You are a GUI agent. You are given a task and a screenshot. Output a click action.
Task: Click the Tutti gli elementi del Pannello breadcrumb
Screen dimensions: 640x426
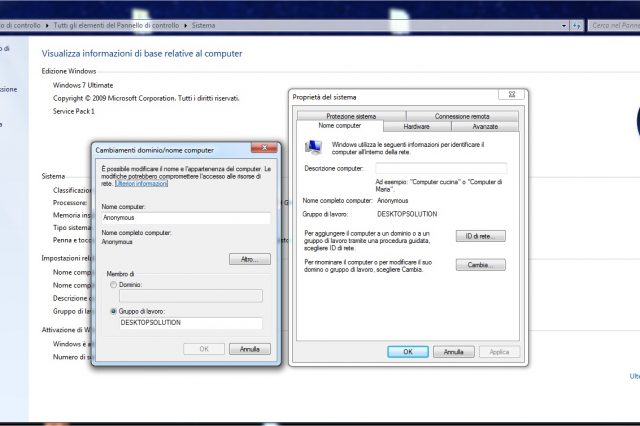pos(116,25)
